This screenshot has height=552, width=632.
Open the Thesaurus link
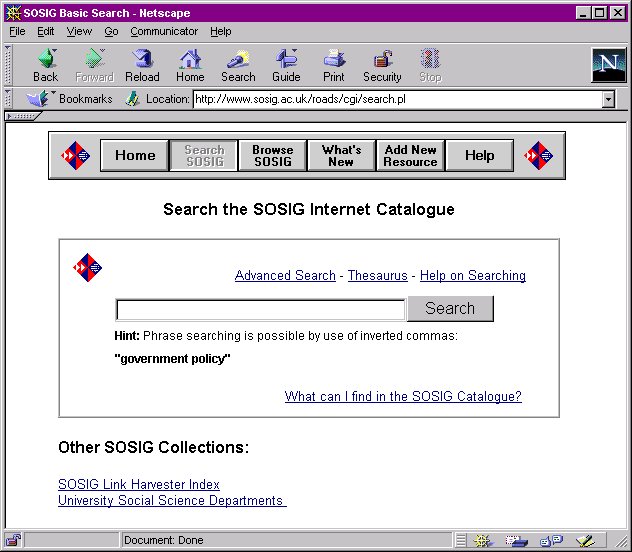378,276
